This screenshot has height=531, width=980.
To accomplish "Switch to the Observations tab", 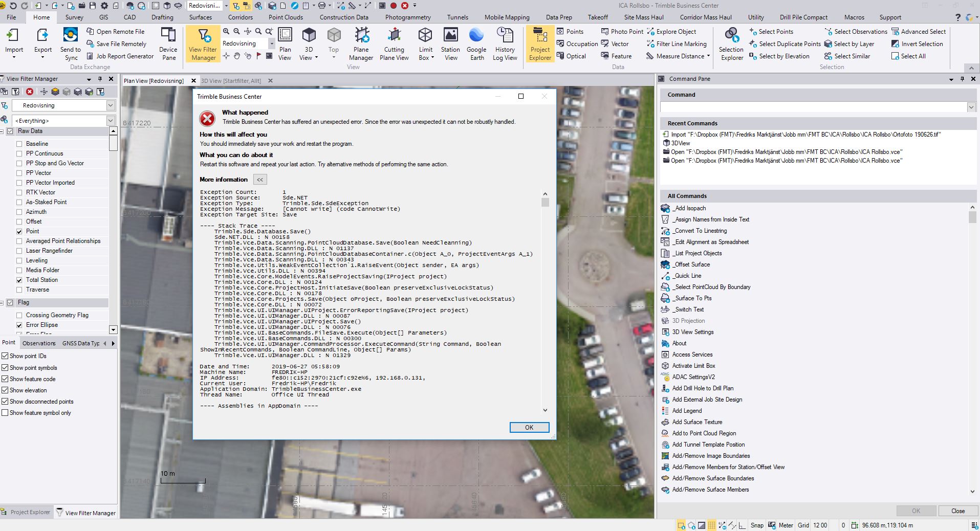I will coord(39,343).
